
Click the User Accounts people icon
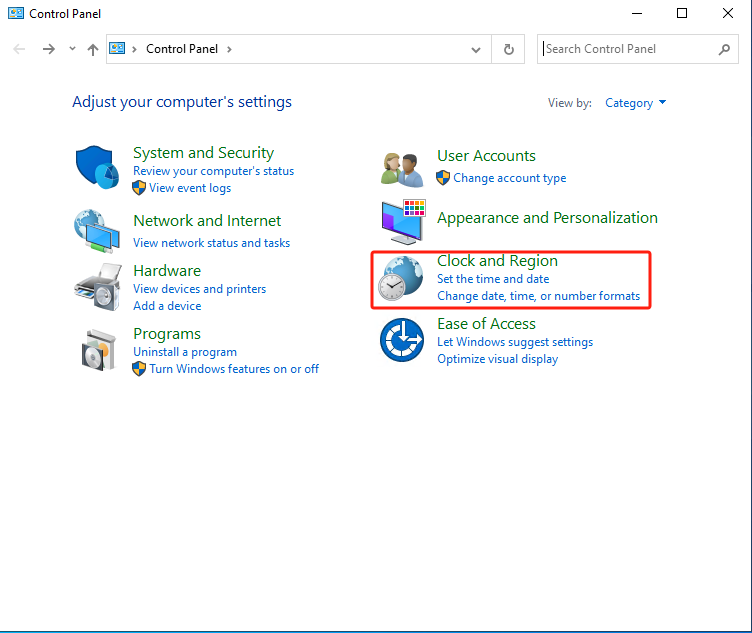click(x=402, y=167)
